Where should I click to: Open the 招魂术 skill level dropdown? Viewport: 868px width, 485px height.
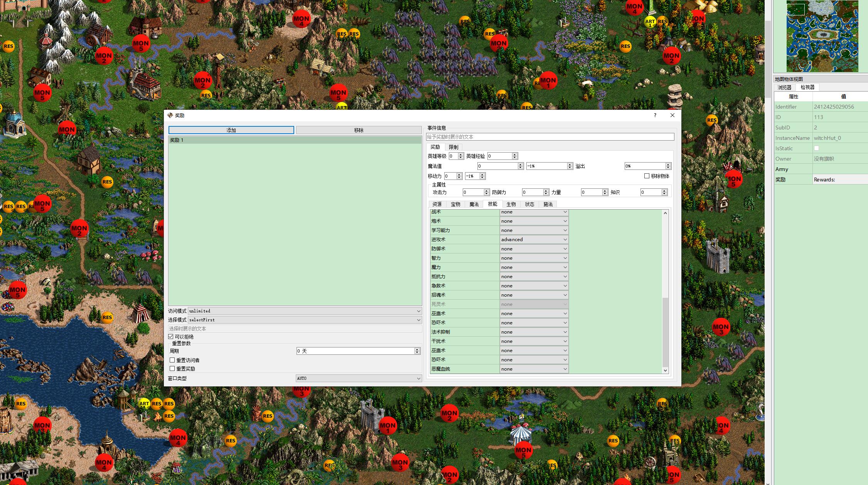coord(534,295)
